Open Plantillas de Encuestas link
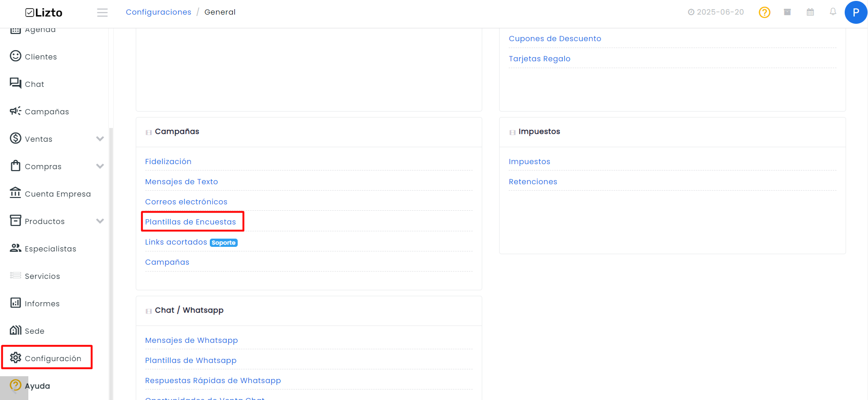Screen dimensions: 868x400 [x=191, y=222]
